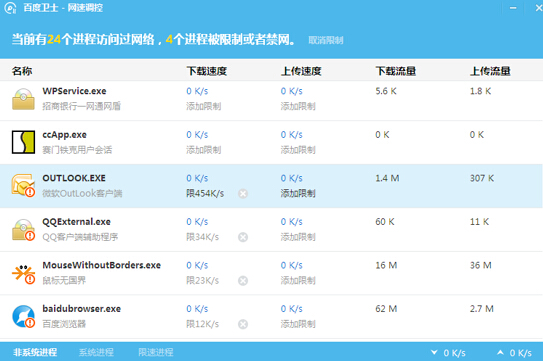Sort by the 上传流量 column header

(x=490, y=71)
